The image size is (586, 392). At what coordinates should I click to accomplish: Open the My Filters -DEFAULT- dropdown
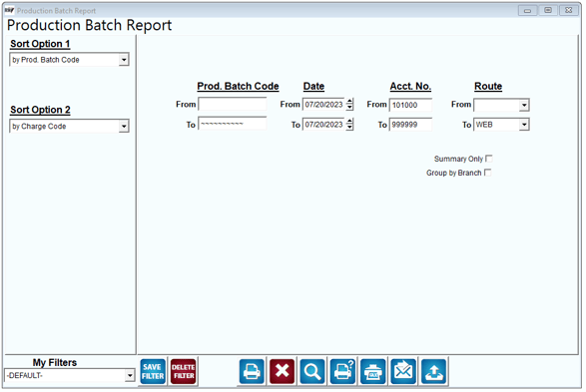click(x=130, y=376)
